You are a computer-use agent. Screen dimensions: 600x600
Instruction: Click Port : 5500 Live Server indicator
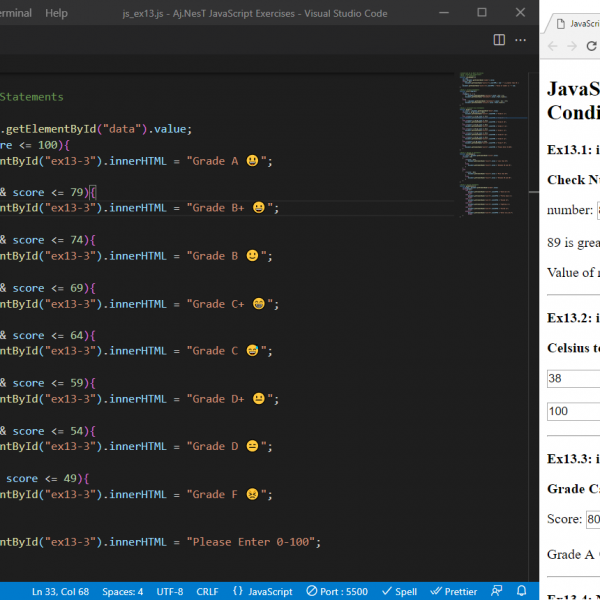pyautogui.click(x=337, y=591)
